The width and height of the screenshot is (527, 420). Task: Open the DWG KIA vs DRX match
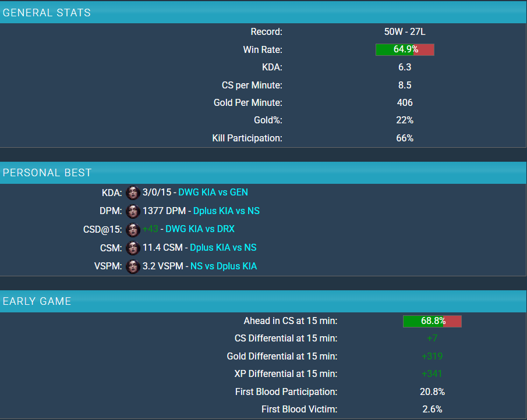200,229
